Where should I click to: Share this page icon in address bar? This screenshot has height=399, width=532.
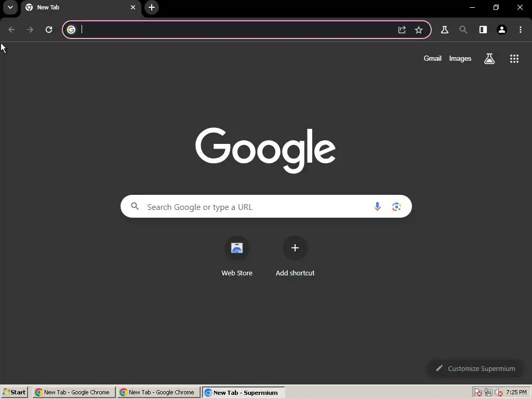click(x=402, y=30)
